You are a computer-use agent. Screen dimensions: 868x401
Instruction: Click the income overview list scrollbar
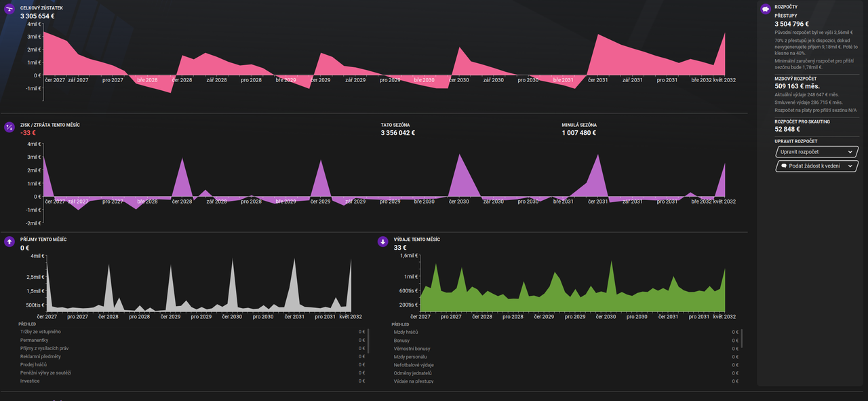pos(369,340)
